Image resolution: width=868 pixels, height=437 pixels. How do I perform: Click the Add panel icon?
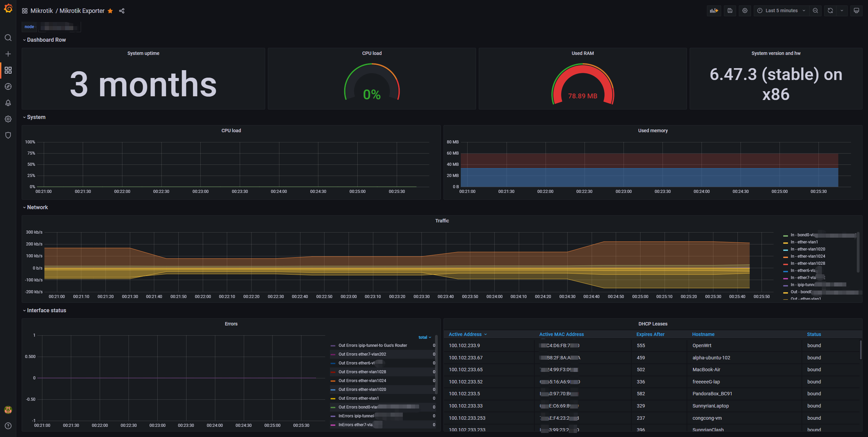coord(714,11)
